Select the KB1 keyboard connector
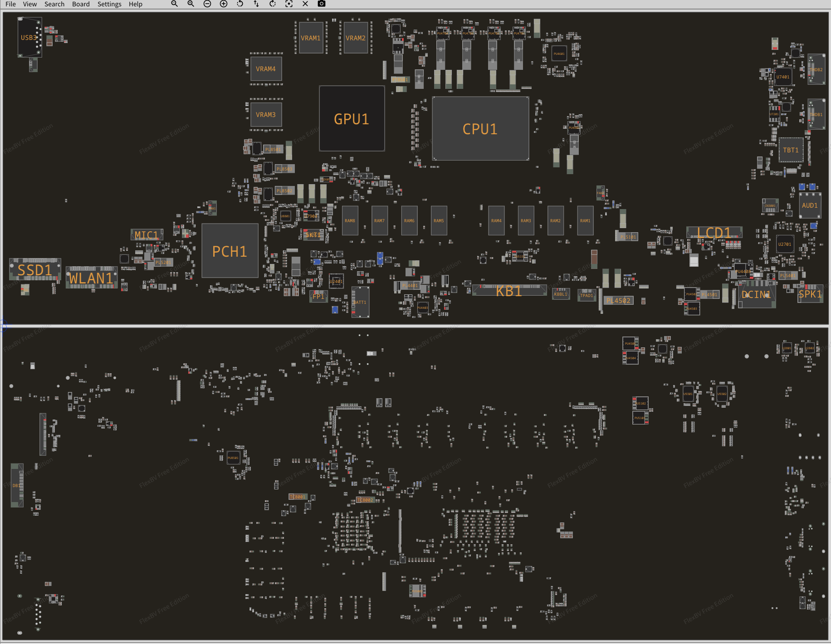This screenshot has width=831, height=644. pos(509,291)
